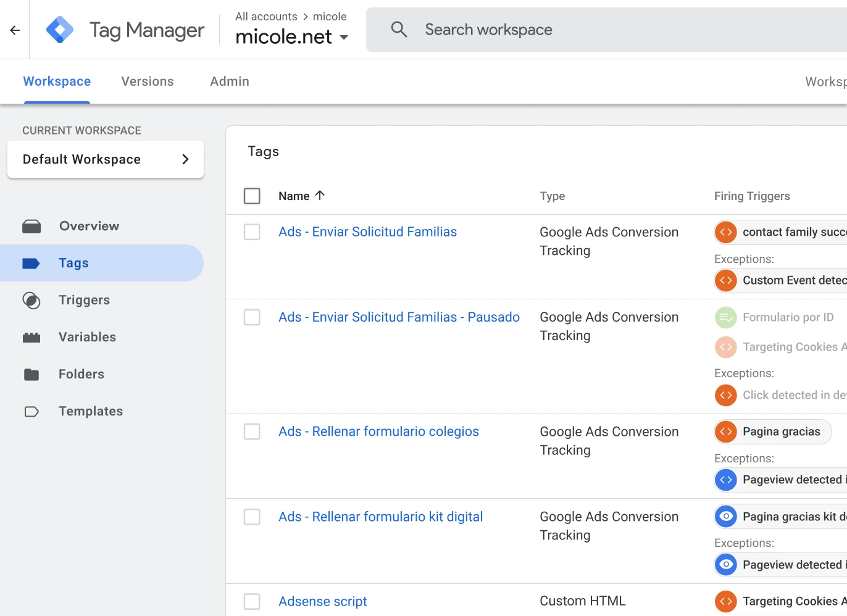Click the Formulario por ID trigger icon
This screenshot has height=616, width=847.
[726, 317]
